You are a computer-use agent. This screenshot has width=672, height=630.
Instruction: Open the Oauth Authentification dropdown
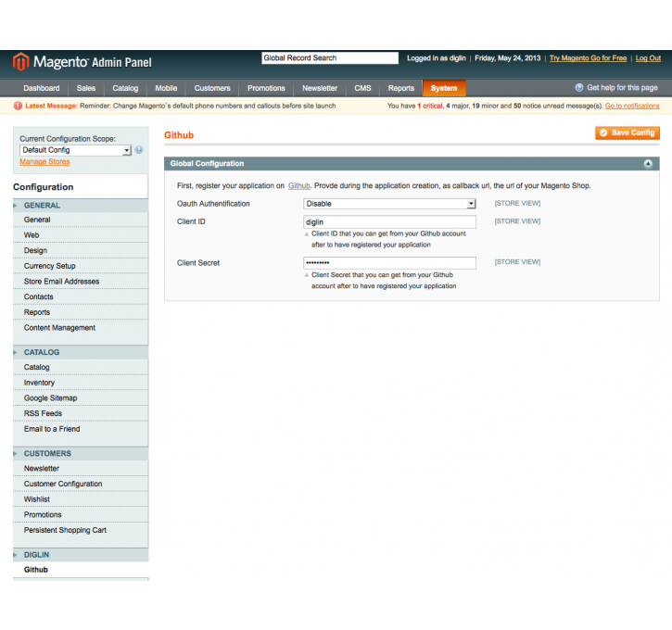389,204
